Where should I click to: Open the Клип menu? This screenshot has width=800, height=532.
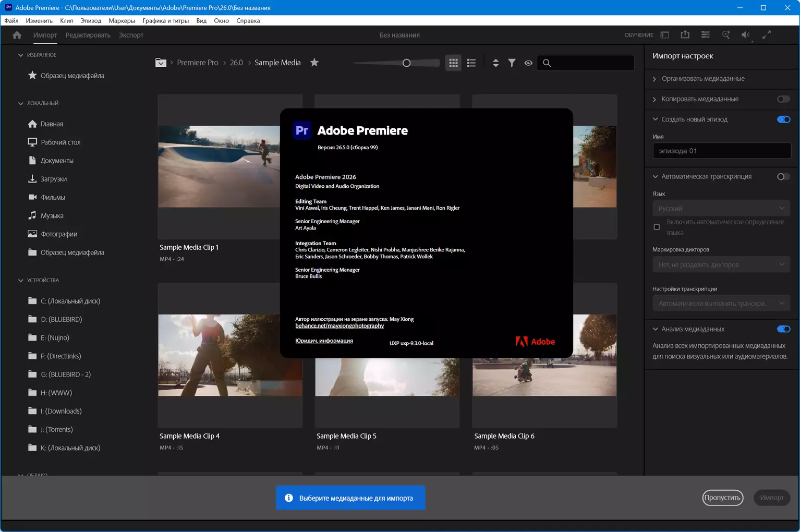pos(67,21)
